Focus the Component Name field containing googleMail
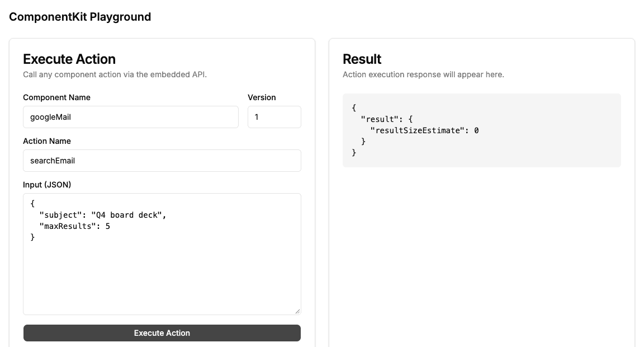Viewport: 644px width, 347px height. [x=131, y=117]
